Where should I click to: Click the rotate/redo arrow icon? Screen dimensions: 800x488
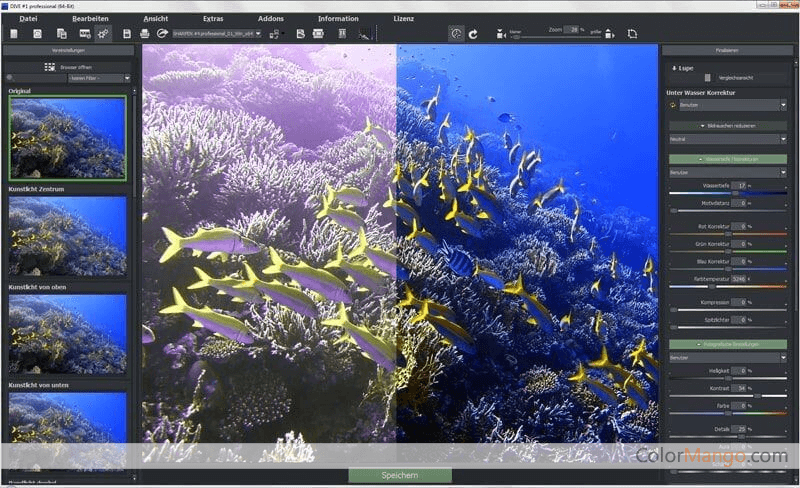[x=473, y=33]
